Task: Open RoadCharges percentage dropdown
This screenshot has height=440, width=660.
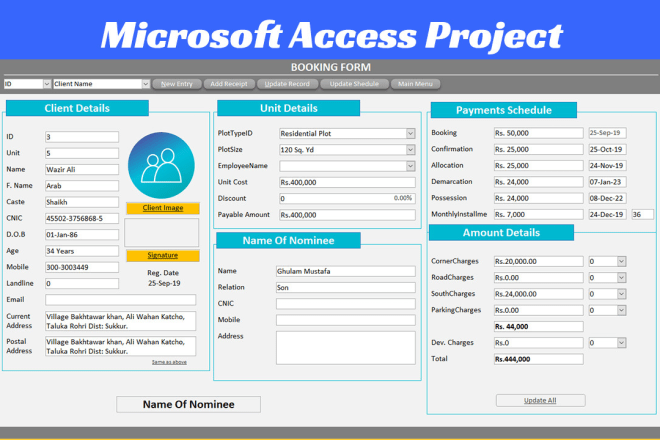Action: click(621, 278)
